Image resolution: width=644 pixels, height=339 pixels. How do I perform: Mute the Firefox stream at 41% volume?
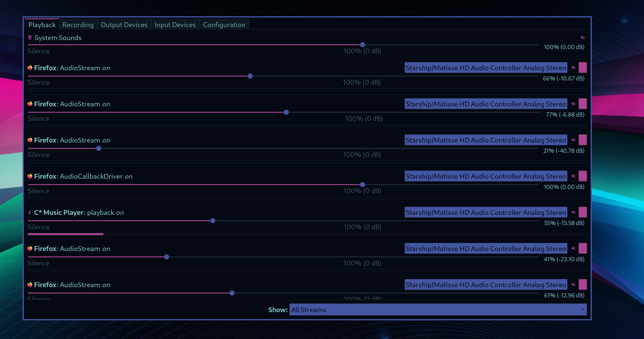pos(573,249)
